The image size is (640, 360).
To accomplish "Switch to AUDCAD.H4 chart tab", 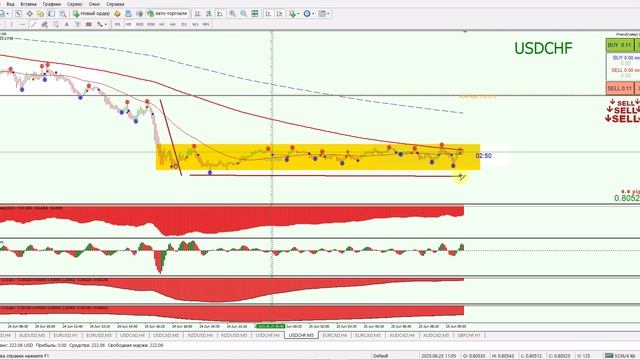I will 402,335.
